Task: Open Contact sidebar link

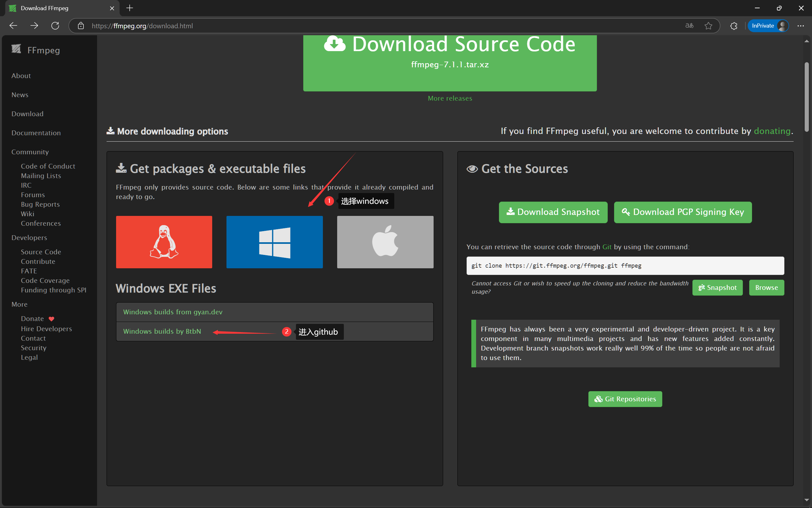Action: pyautogui.click(x=33, y=338)
